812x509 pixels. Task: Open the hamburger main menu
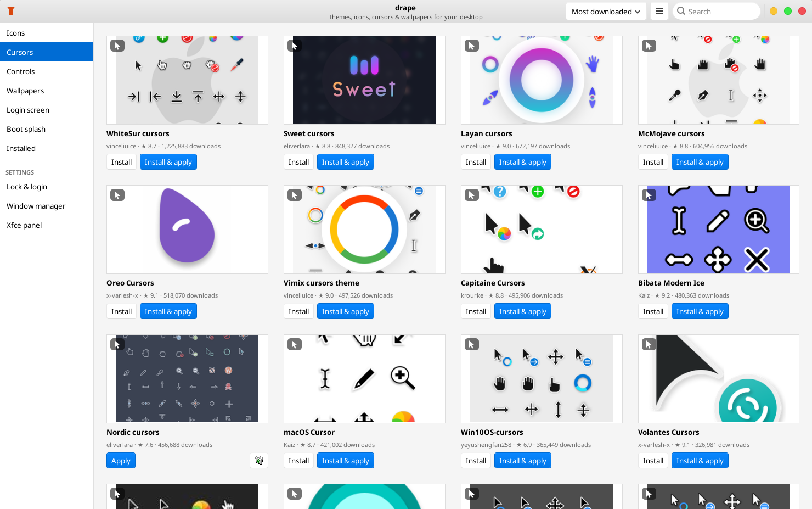659,12
